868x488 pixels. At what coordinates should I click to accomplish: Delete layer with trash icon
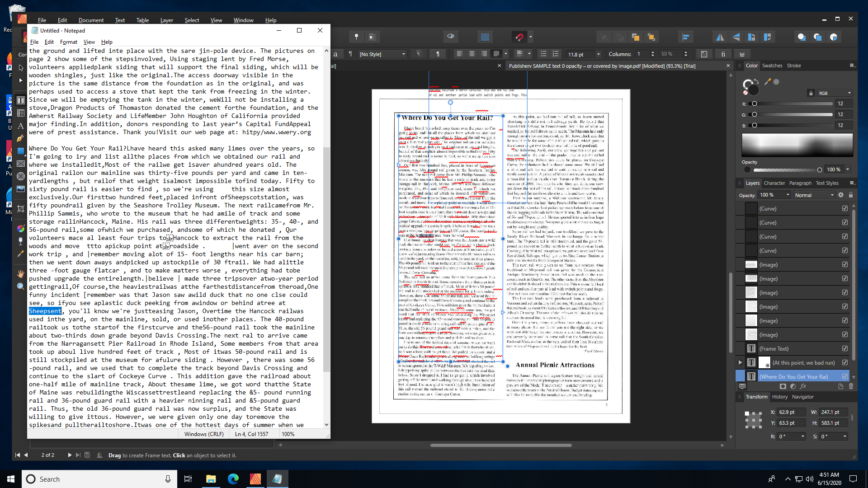point(851,386)
